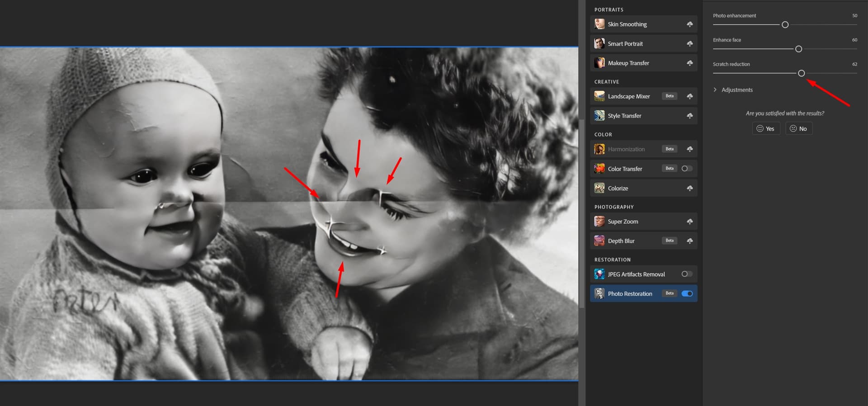This screenshot has height=406, width=868.
Task: Click the filter panel vertical scrollbar
Action: [x=581, y=212]
